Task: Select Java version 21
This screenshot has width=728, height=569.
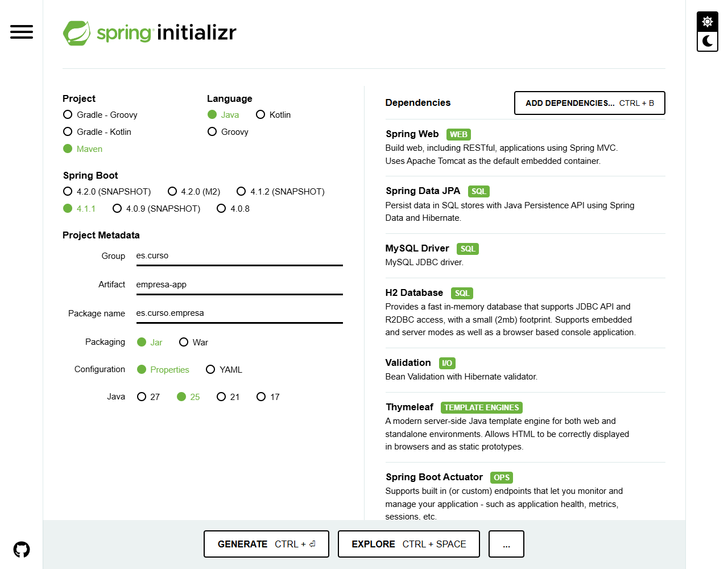Action: tap(228, 397)
